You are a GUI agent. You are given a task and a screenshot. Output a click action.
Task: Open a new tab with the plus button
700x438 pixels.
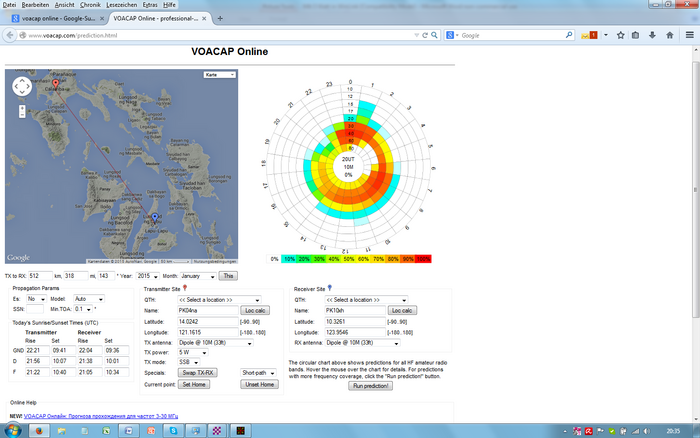coord(220,18)
